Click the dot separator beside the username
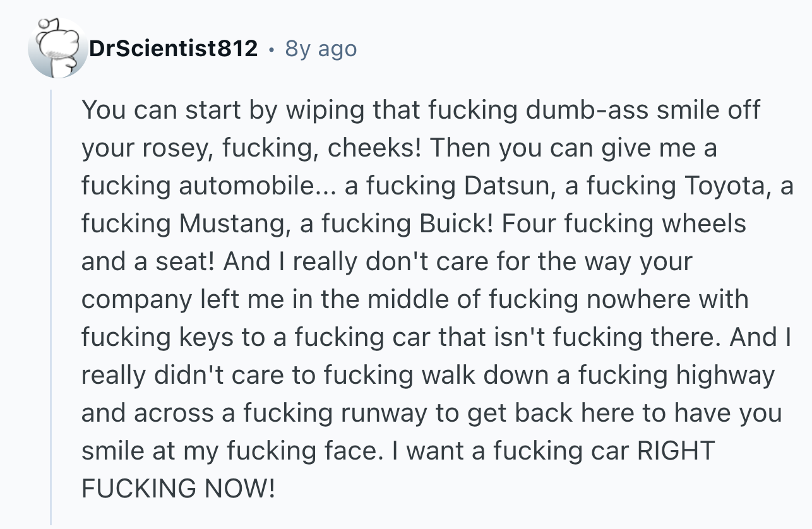 coord(272,49)
